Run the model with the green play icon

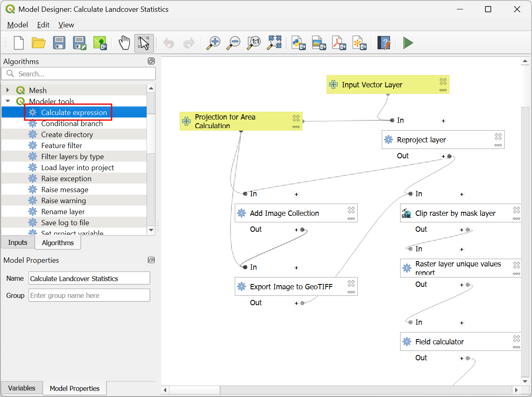pyautogui.click(x=408, y=43)
